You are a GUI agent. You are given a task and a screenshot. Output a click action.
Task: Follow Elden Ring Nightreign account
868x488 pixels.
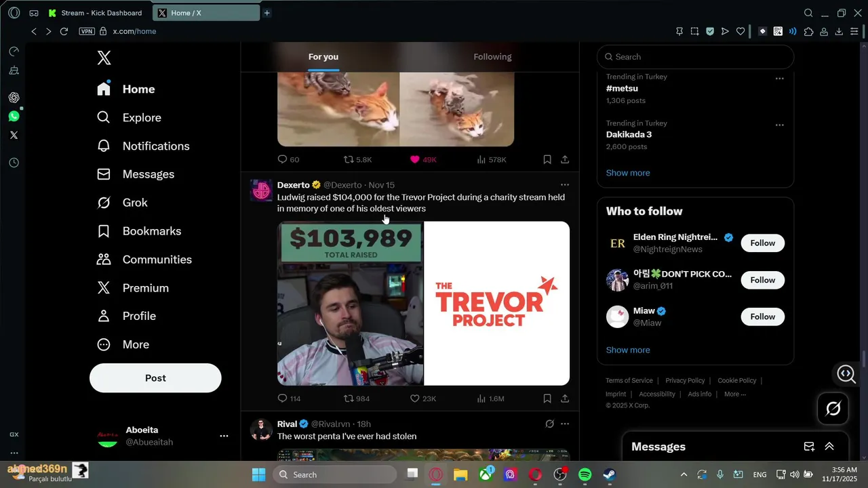pyautogui.click(x=763, y=243)
